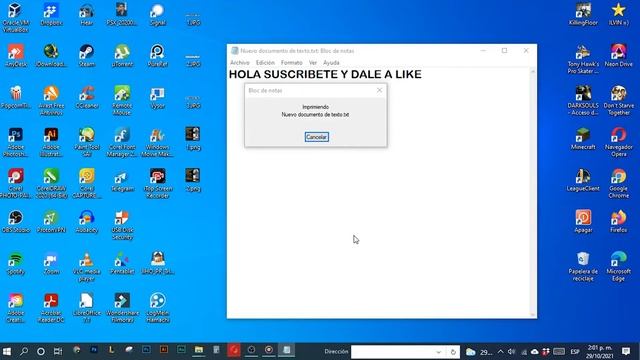Select the Audacity desktop icon
This screenshot has height=360, width=640.
[x=87, y=222]
